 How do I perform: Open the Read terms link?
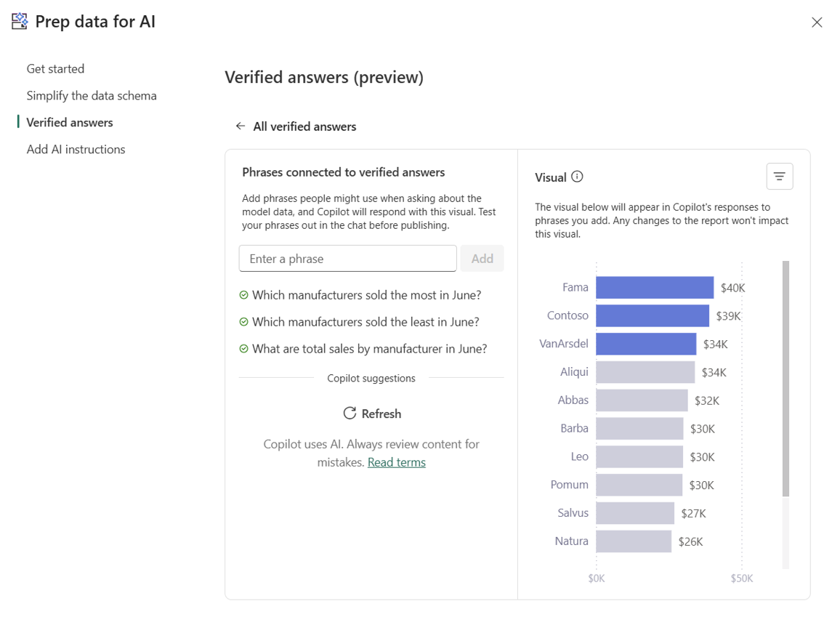coord(397,462)
